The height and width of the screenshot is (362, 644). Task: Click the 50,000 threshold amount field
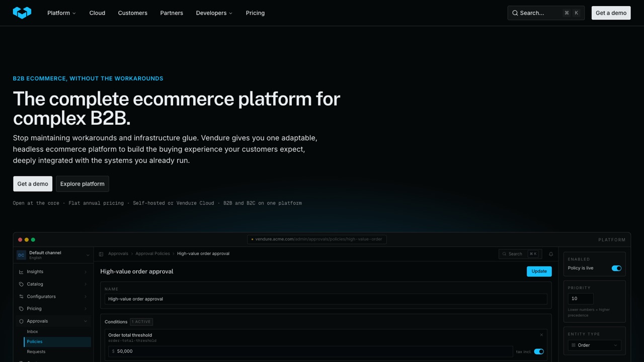[x=310, y=351]
